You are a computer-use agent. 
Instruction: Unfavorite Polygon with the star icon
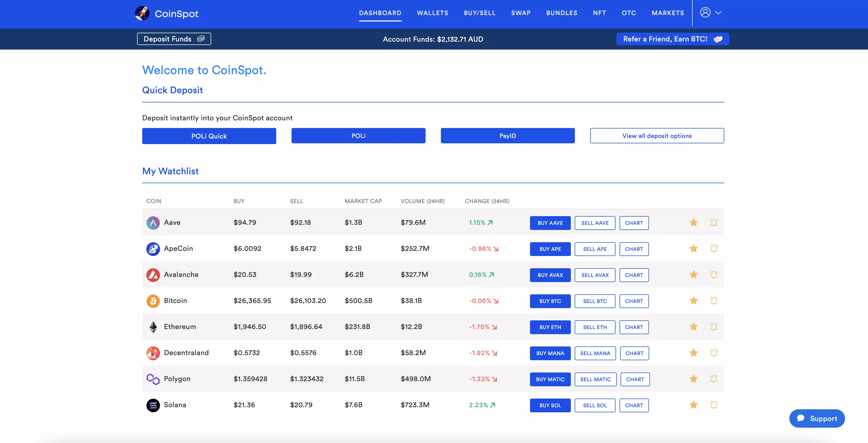pyautogui.click(x=693, y=379)
